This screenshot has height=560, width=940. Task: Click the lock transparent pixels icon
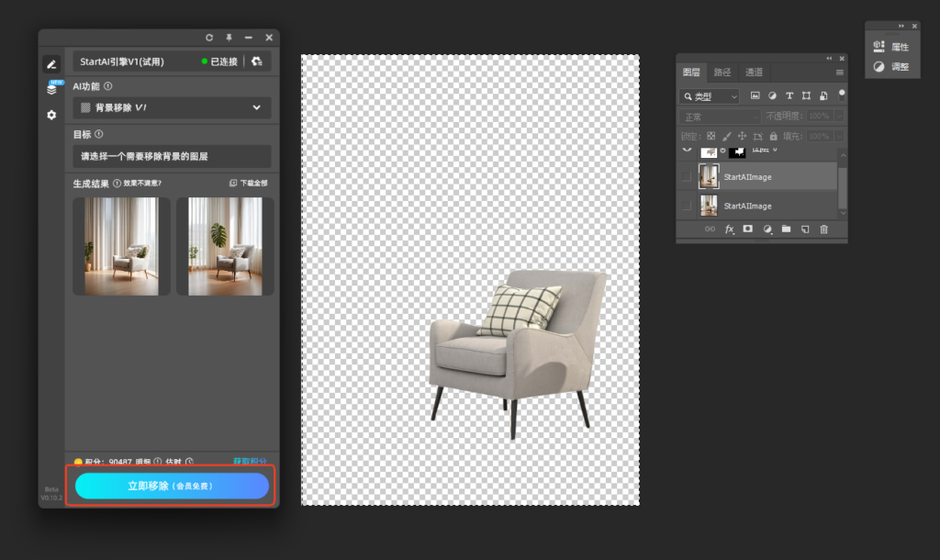click(x=711, y=136)
